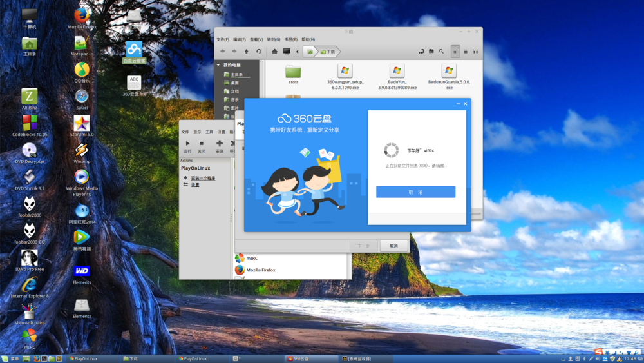Go to home folder via toolbar icon

[x=274, y=52]
